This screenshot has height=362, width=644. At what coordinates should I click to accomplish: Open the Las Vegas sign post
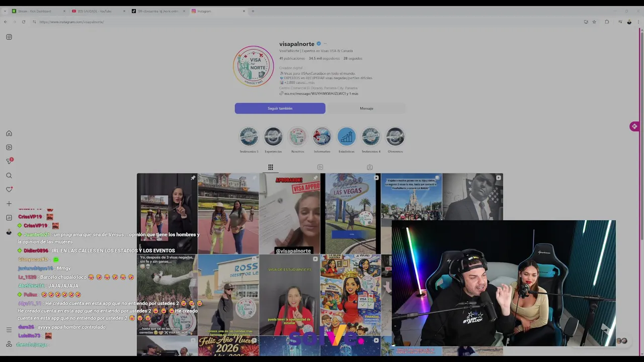(x=351, y=214)
